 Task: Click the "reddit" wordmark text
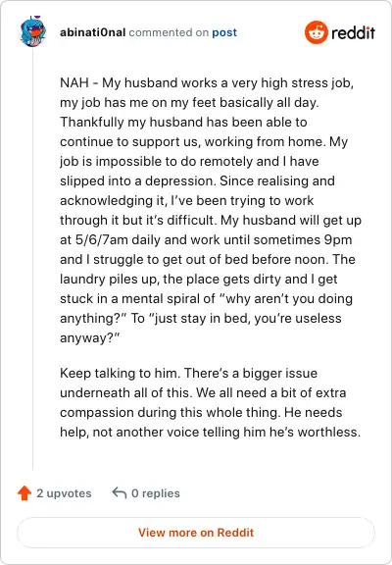click(x=353, y=32)
